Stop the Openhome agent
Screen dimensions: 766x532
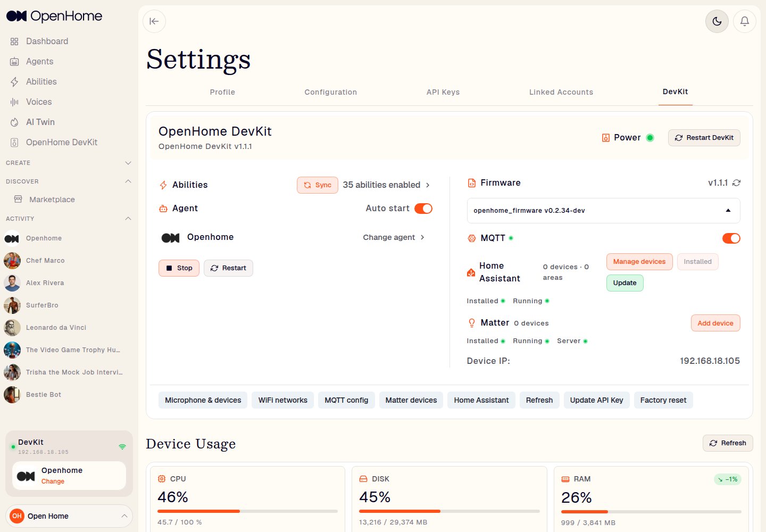[179, 268]
